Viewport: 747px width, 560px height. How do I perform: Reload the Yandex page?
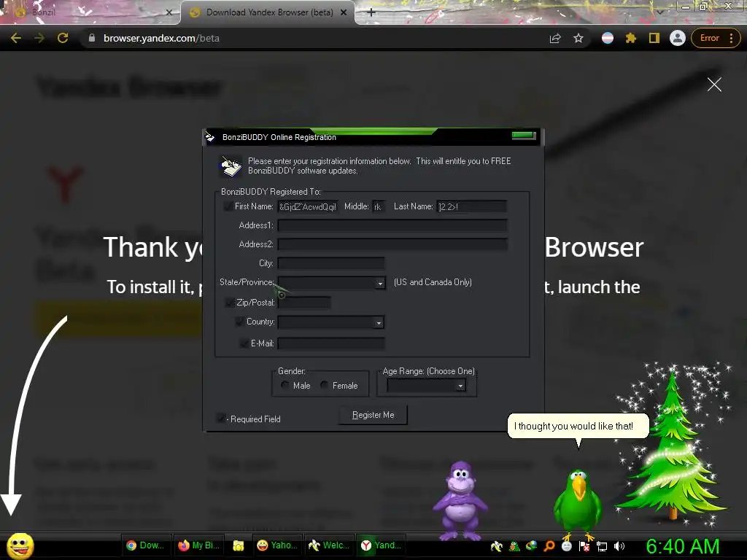pyautogui.click(x=63, y=38)
